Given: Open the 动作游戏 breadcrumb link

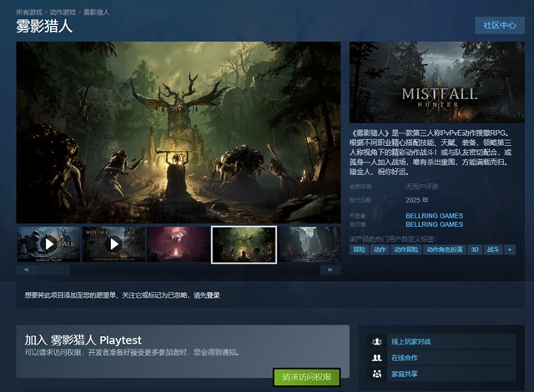Looking at the screenshot, I should tap(63, 13).
